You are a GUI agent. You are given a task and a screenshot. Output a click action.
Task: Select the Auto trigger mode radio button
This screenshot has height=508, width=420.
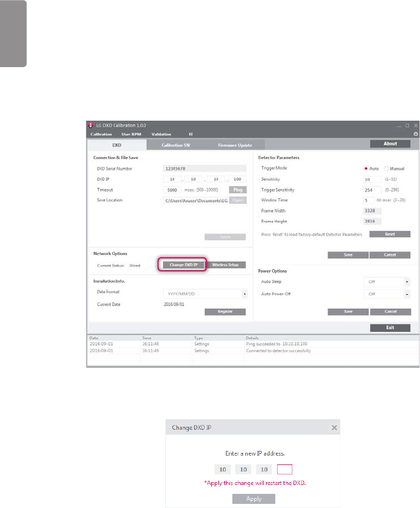[366, 168]
